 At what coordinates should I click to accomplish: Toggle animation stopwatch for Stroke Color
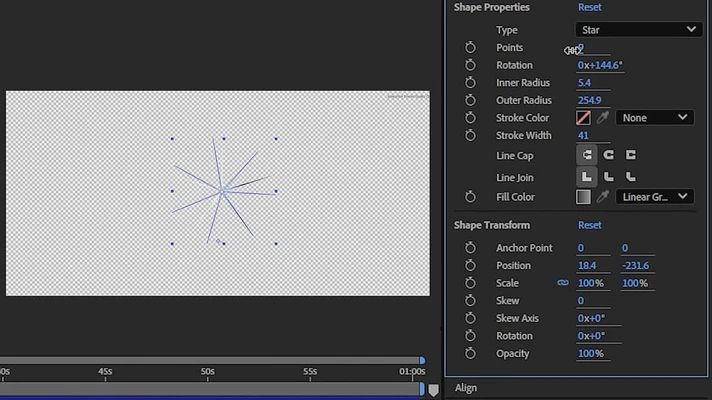470,118
